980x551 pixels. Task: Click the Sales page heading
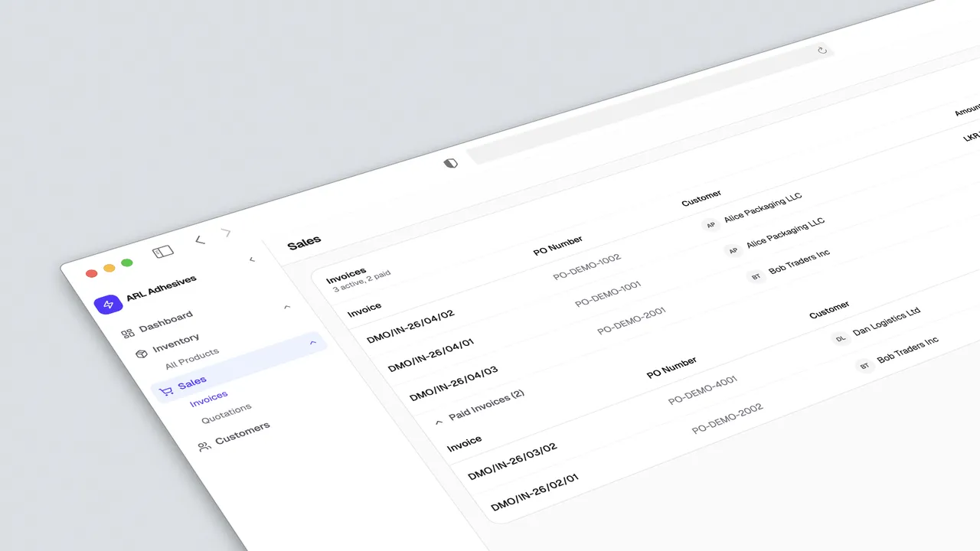pos(304,243)
